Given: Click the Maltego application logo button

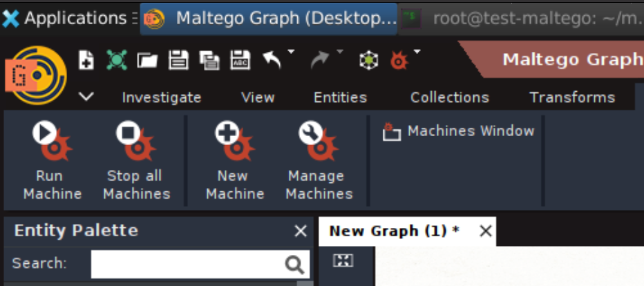Looking at the screenshot, I should [x=36, y=75].
